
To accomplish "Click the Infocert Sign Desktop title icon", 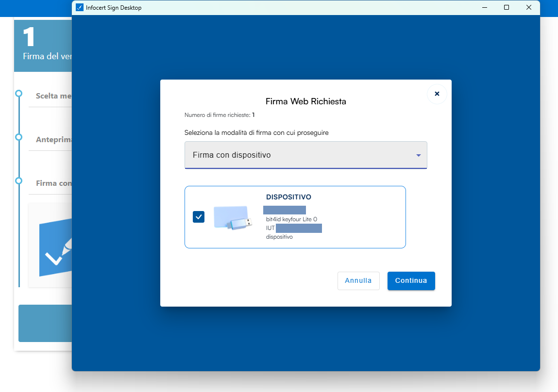I will (80, 7).
